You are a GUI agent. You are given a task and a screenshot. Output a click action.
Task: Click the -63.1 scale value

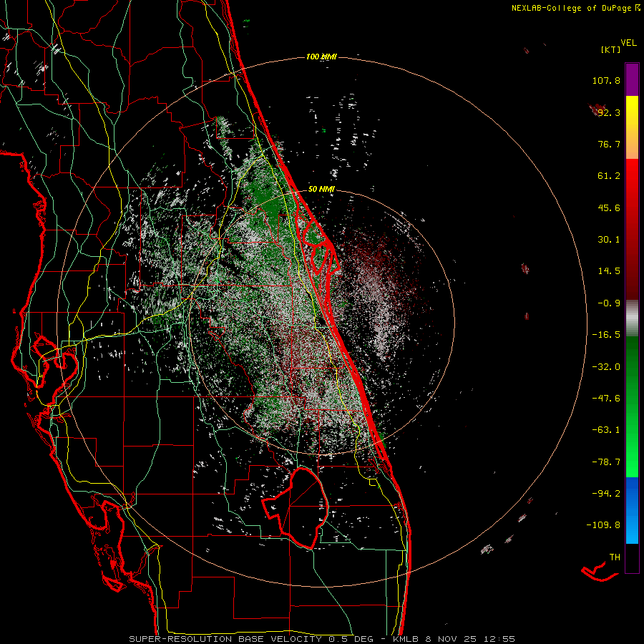[x=606, y=430]
